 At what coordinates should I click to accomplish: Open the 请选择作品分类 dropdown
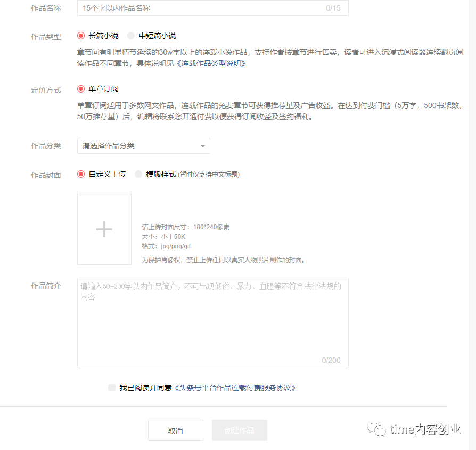[144, 146]
